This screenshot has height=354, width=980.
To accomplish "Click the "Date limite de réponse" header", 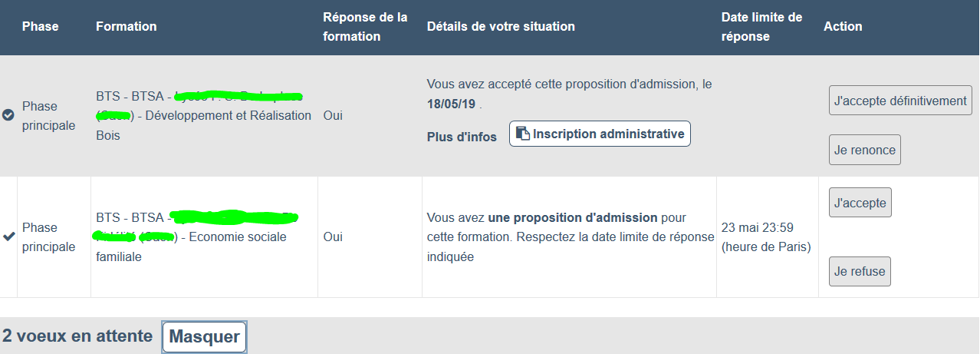I will point(761,26).
